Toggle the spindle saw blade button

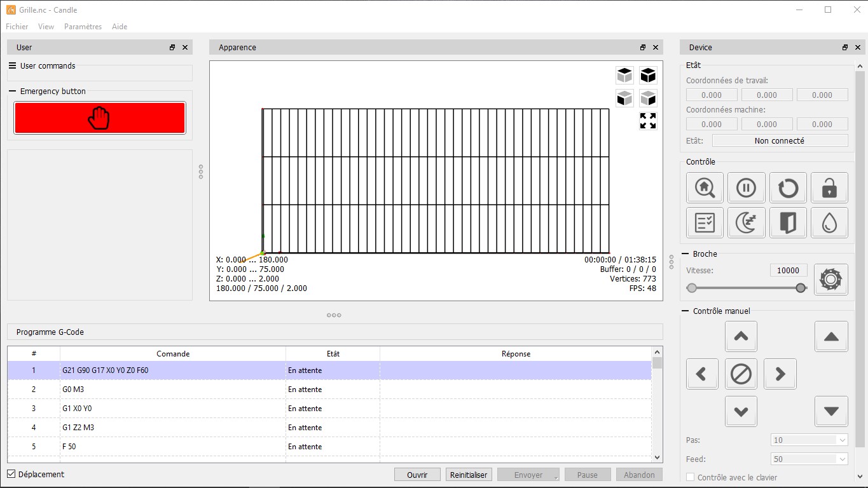tap(830, 280)
